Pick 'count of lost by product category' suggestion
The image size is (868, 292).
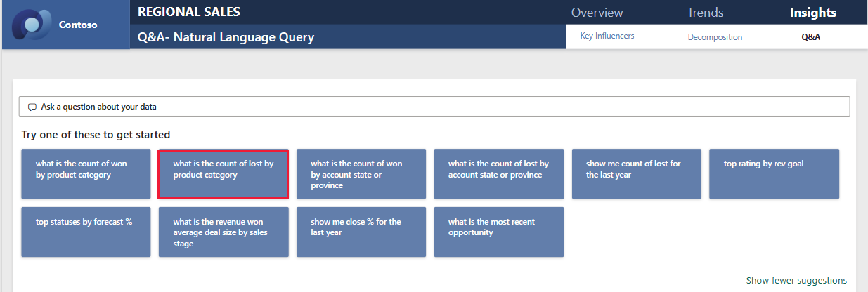click(x=223, y=173)
